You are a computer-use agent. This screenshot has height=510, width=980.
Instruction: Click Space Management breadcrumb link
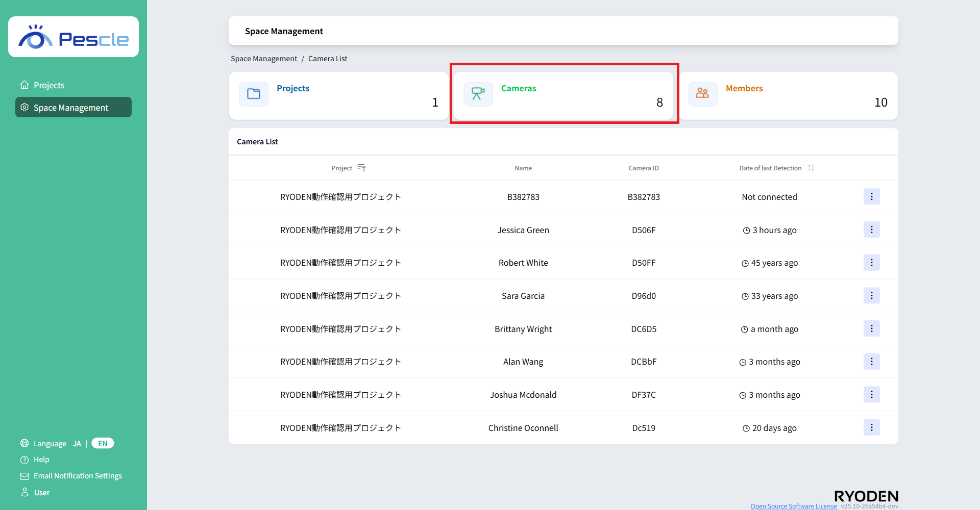click(x=264, y=59)
